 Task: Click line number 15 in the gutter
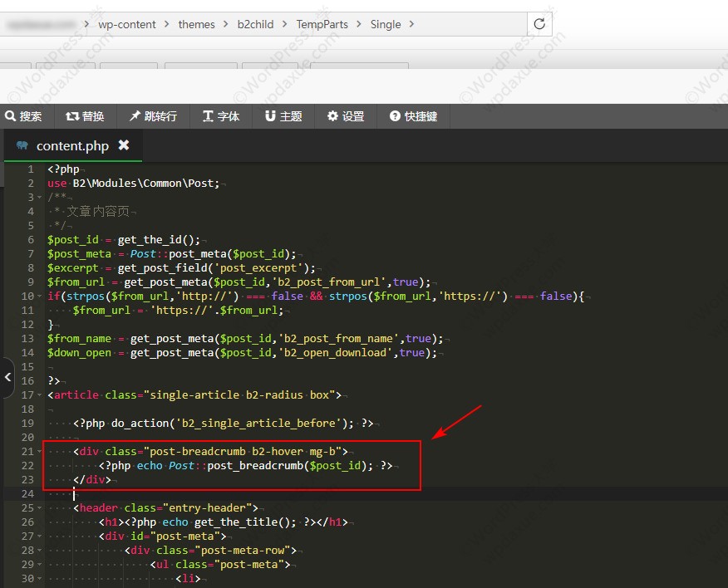pos(28,366)
